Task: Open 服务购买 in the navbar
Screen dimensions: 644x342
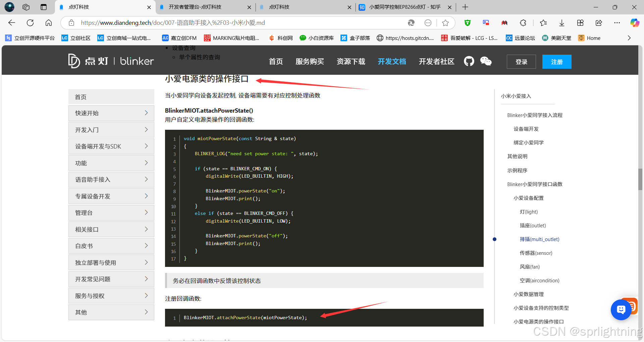Action: coord(310,61)
